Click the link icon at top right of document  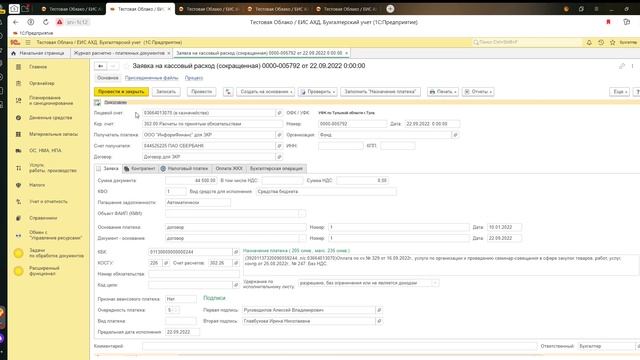622,66
